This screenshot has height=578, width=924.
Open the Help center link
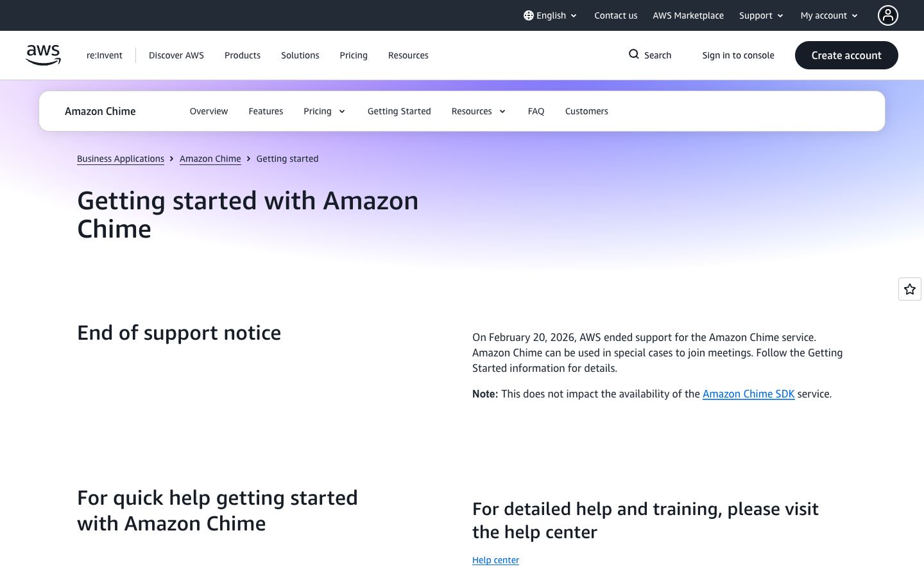coord(495,560)
